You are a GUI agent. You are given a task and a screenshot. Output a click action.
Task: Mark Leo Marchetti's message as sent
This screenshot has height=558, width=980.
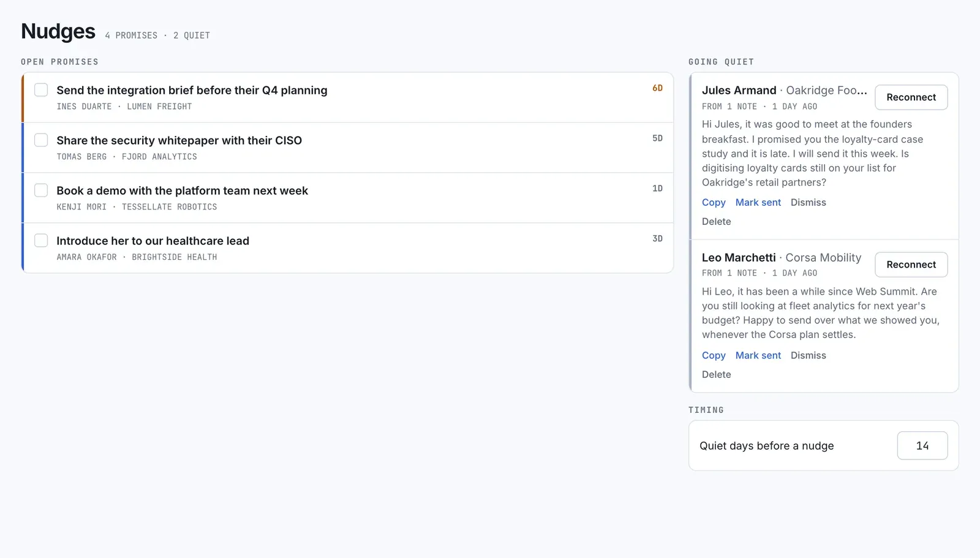tap(758, 356)
